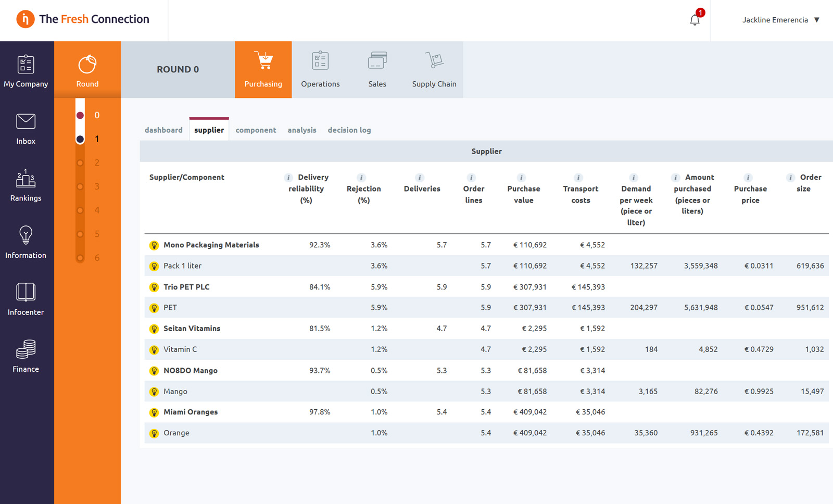Click lightbulb next to NO8DO Mango

154,371
